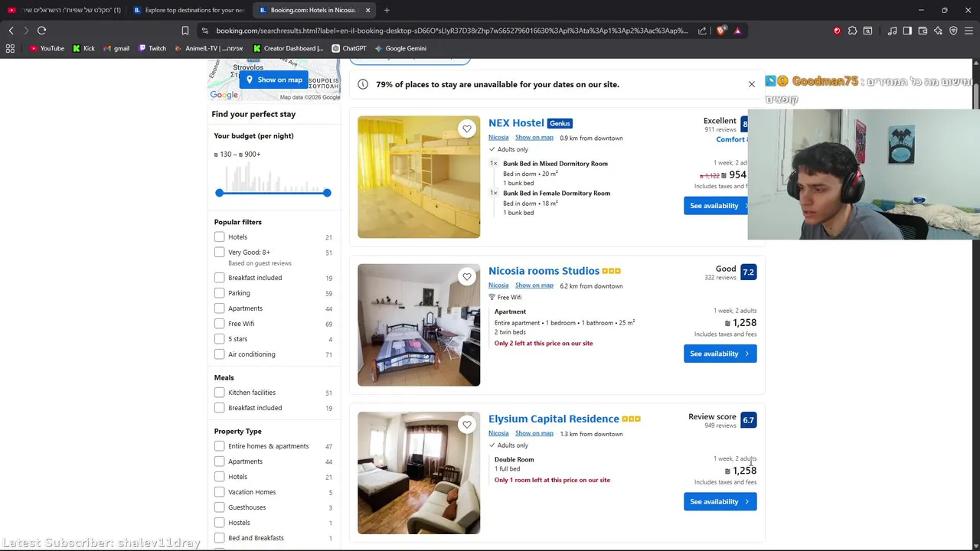The width and height of the screenshot is (980, 551).
Task: Tick the Guesthouses property type checkbox
Action: coord(220,507)
